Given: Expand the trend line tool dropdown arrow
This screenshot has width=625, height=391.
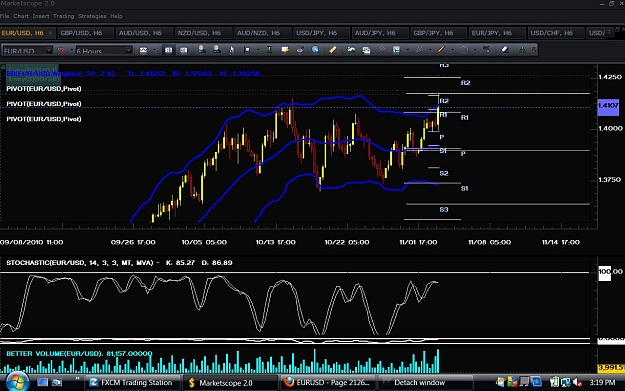Looking at the screenshot, I should [452, 50].
